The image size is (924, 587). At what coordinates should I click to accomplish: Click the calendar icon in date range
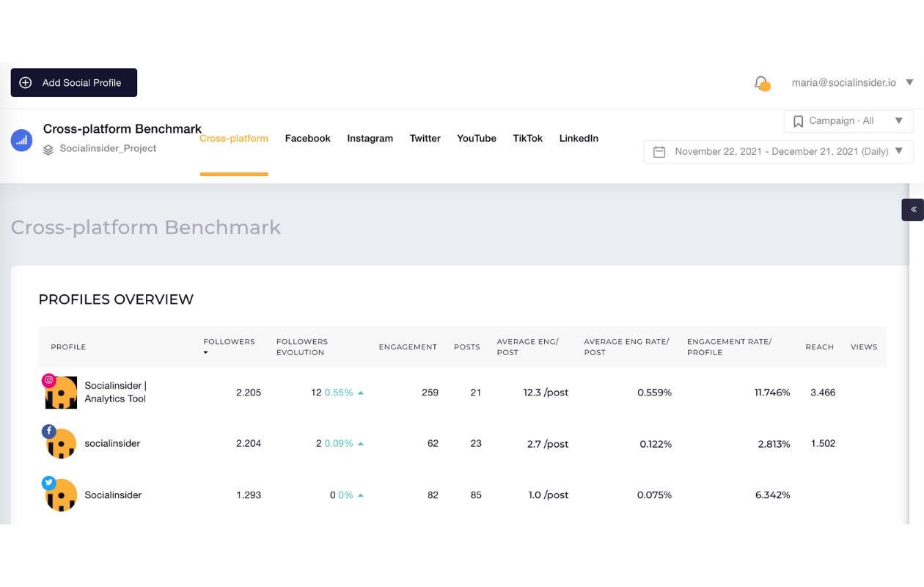[x=659, y=152]
